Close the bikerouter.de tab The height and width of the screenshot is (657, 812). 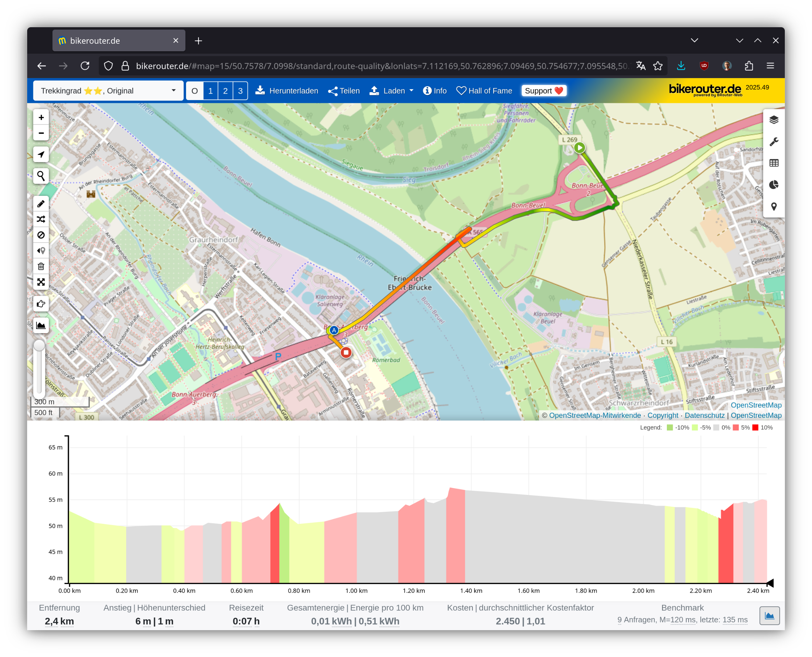click(176, 41)
